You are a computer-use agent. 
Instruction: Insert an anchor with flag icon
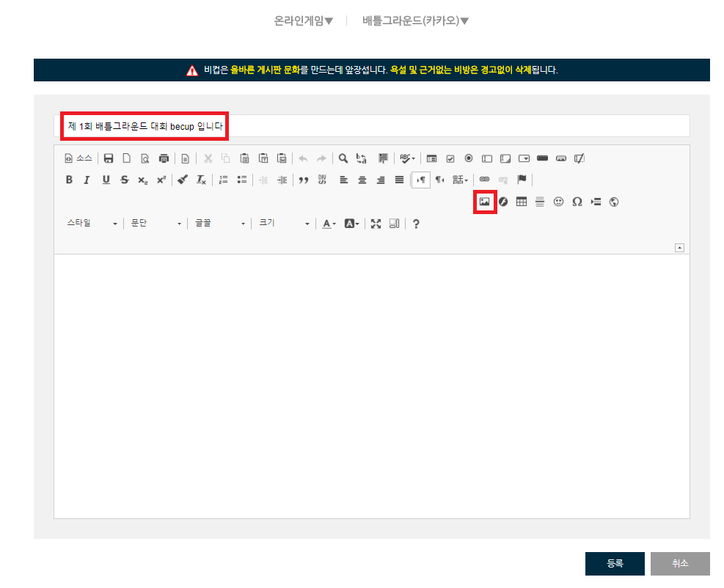(x=522, y=180)
